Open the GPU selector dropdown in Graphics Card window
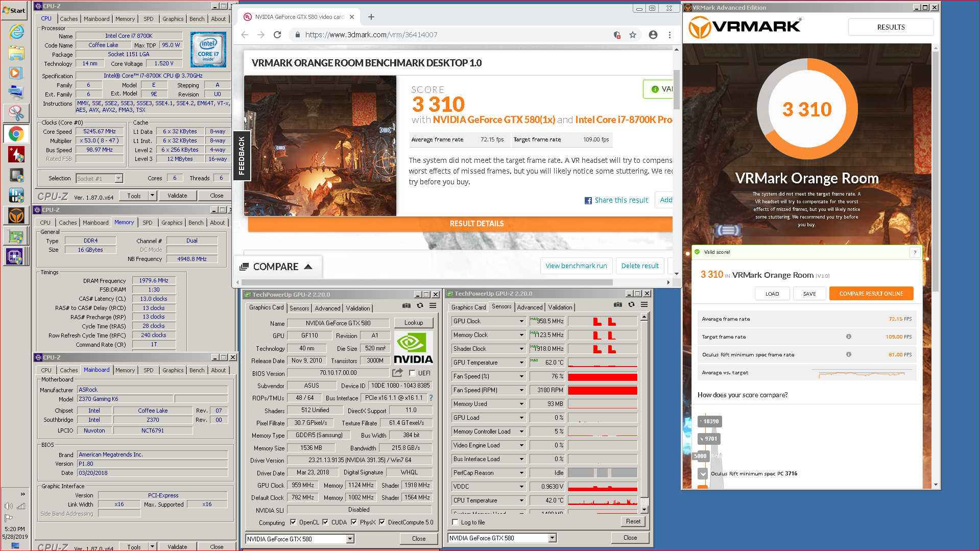 (350, 539)
